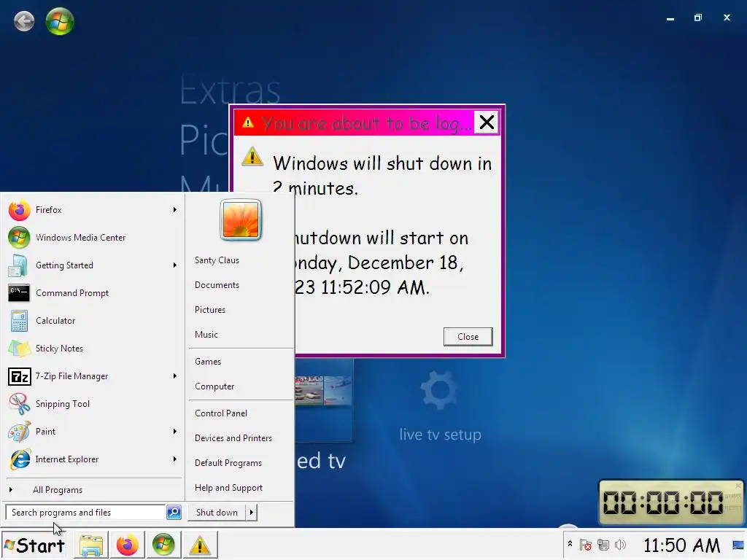Open Santy Claus user folder
Image resolution: width=747 pixels, height=560 pixels.
217,260
